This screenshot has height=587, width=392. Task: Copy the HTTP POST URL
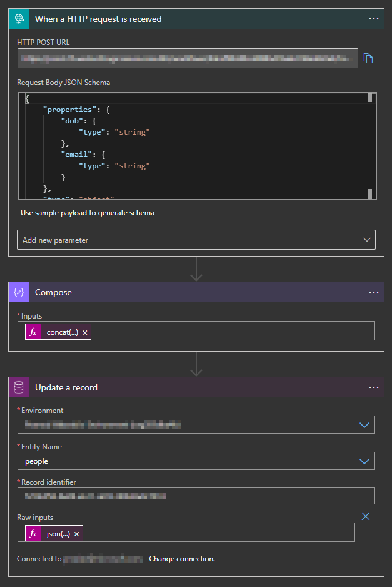[x=368, y=58]
